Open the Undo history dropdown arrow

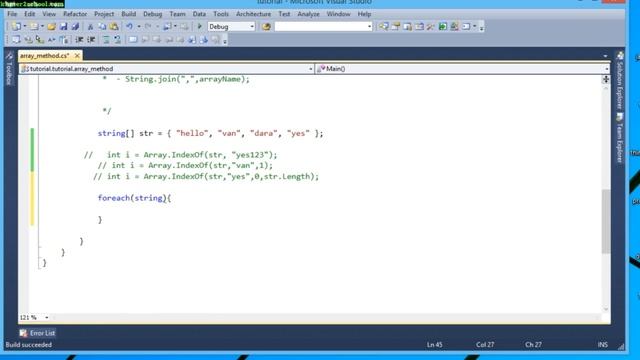point(138,27)
